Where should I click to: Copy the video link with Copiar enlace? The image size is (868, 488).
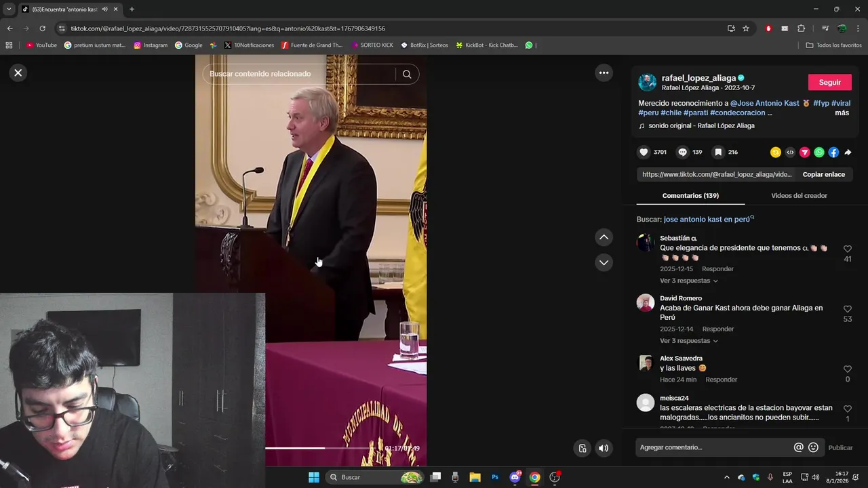(824, 174)
